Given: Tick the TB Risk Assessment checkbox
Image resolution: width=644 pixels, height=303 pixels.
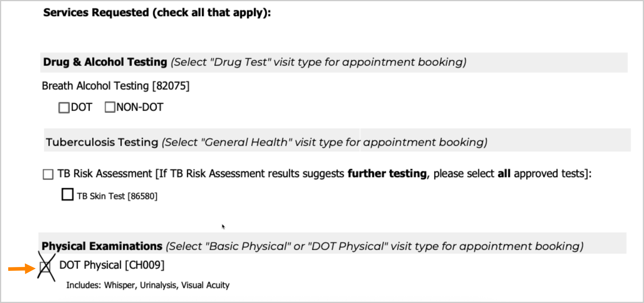Looking at the screenshot, I should 48,174.
